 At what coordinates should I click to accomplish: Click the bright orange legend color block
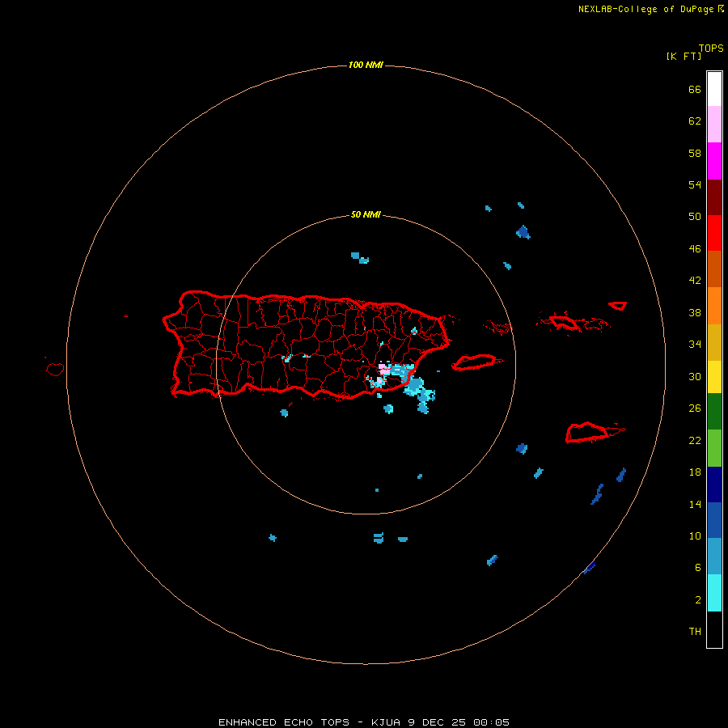pos(714,306)
